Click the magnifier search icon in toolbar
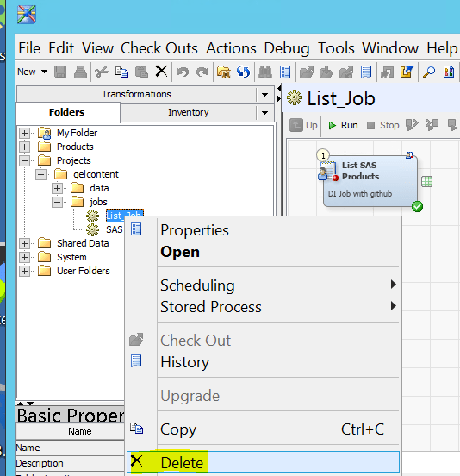 pyautogui.click(x=429, y=72)
